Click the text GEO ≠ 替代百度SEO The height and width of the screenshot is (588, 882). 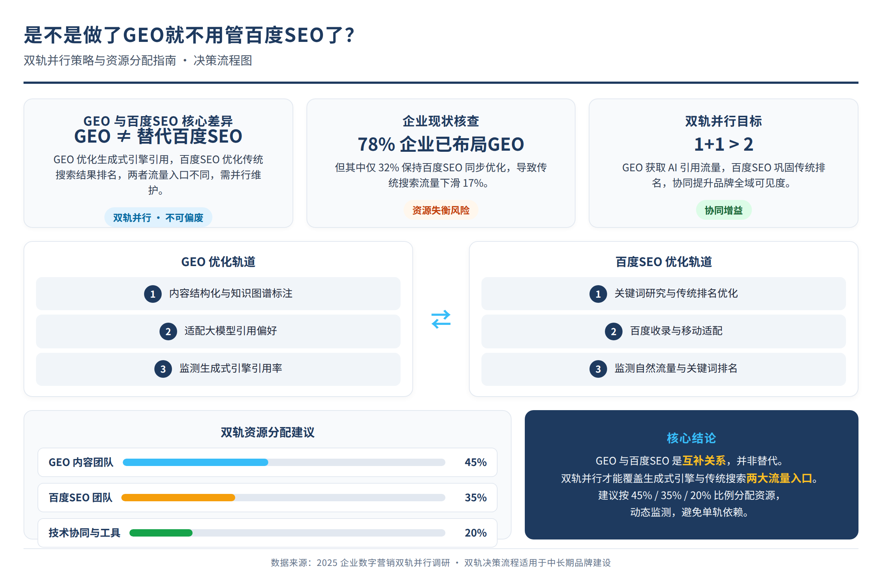tap(158, 136)
